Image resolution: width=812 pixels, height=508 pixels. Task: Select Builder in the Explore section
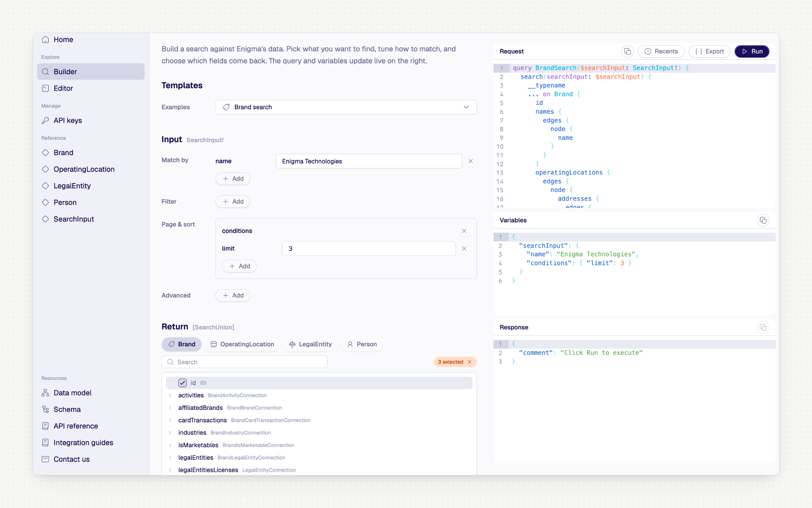point(91,72)
